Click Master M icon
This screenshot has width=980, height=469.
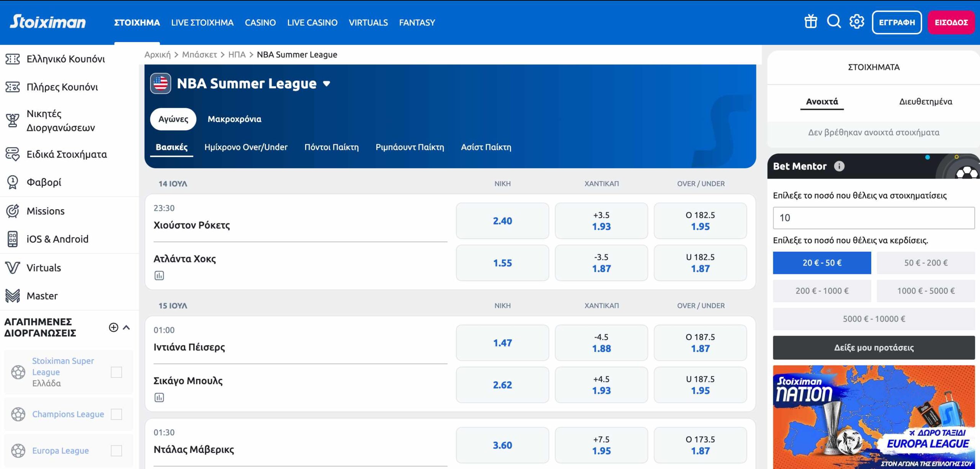pos(13,296)
